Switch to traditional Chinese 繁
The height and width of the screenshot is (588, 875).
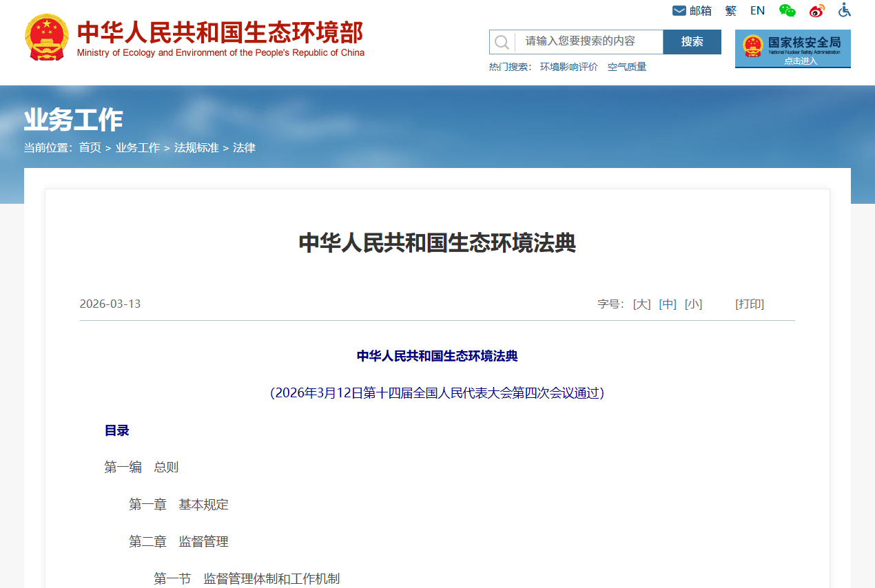coord(731,11)
